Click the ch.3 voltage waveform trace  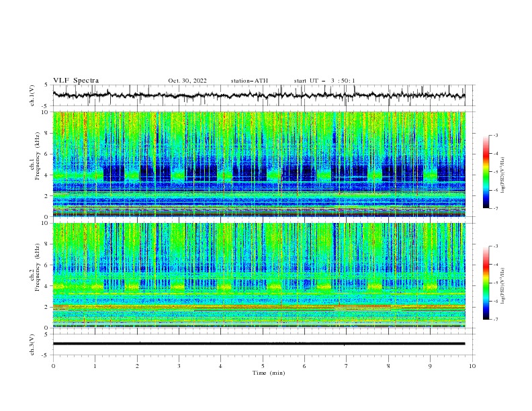click(x=259, y=344)
